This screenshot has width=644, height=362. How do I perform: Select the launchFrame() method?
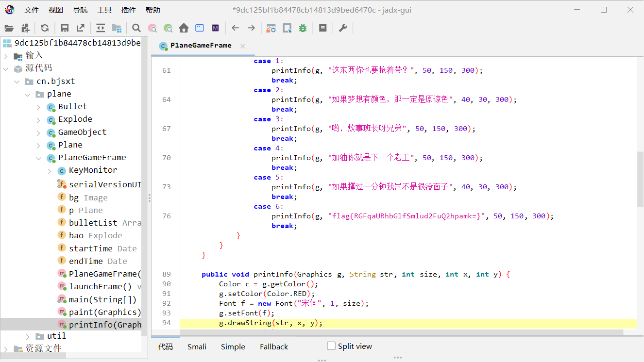pyautogui.click(x=99, y=286)
